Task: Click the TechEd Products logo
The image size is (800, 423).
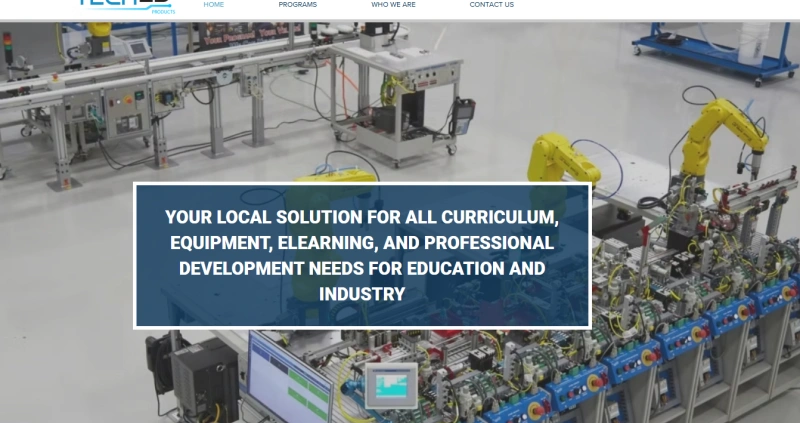Action: click(126, 5)
